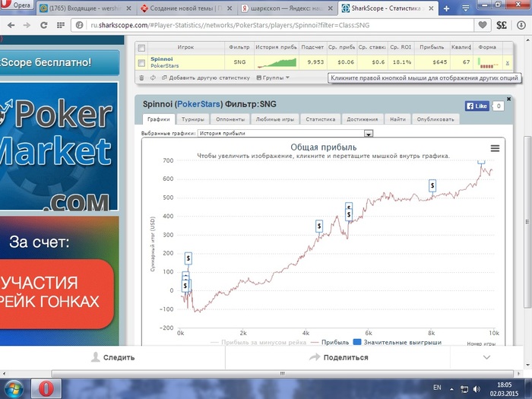Reload the current page
This screenshot has height=399, width=532.
[44, 25]
